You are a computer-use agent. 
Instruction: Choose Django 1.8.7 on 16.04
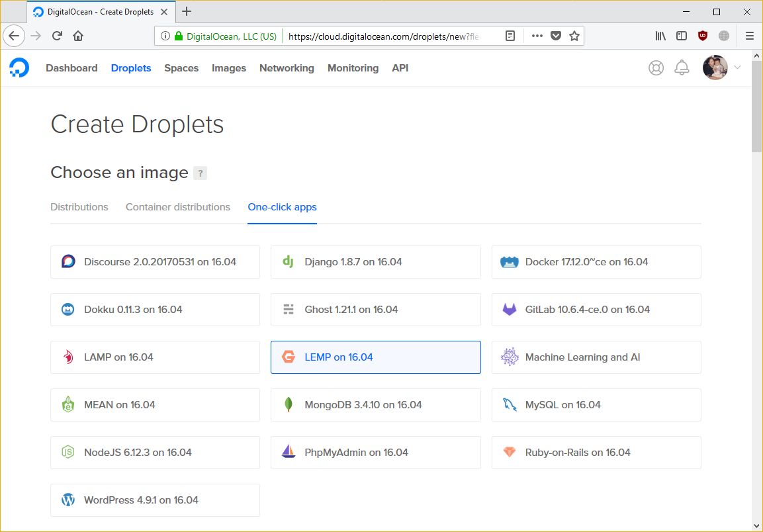(376, 262)
